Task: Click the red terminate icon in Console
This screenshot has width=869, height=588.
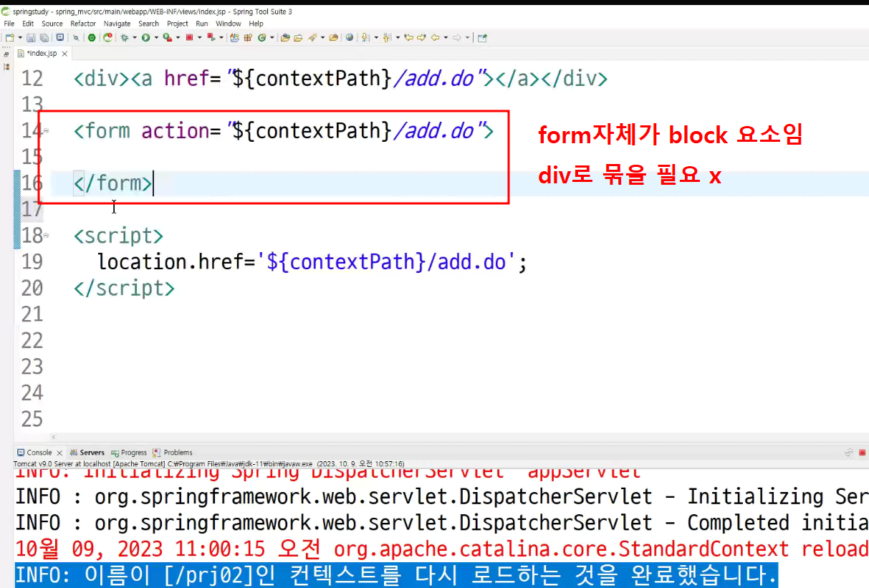Action: 863,453
